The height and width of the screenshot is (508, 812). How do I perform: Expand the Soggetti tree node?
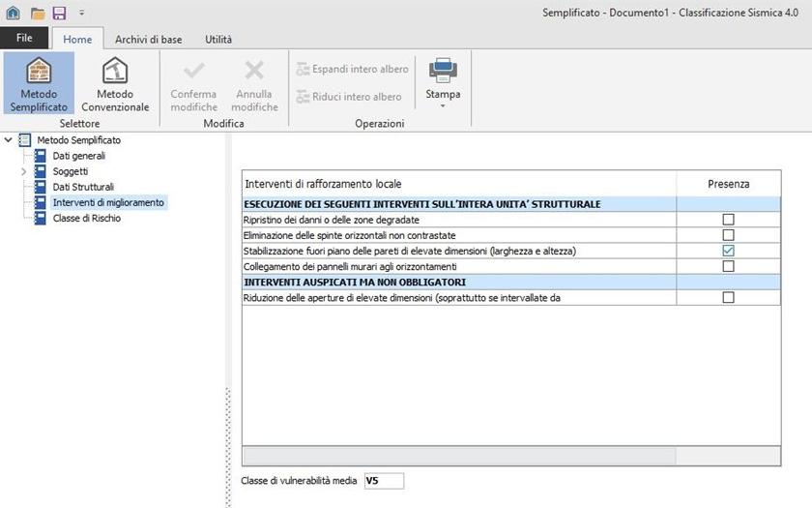[24, 171]
